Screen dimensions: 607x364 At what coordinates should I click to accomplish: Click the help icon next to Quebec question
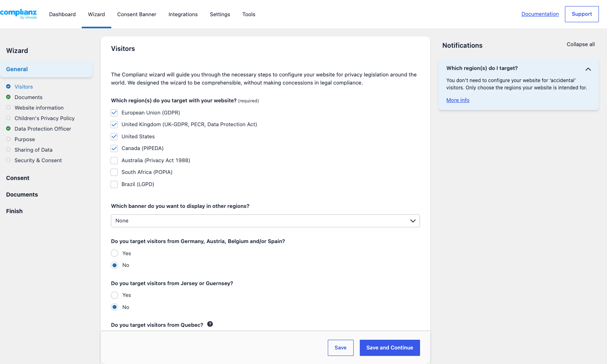click(x=210, y=324)
